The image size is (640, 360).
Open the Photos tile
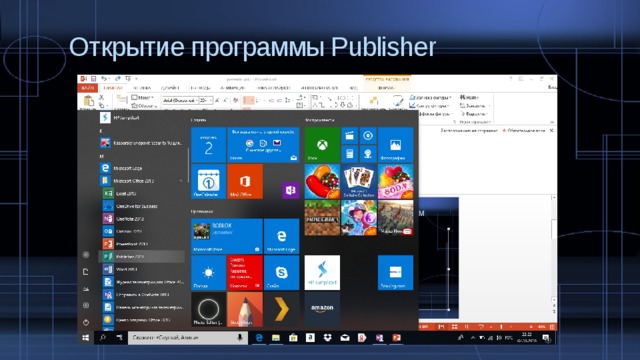396,145
